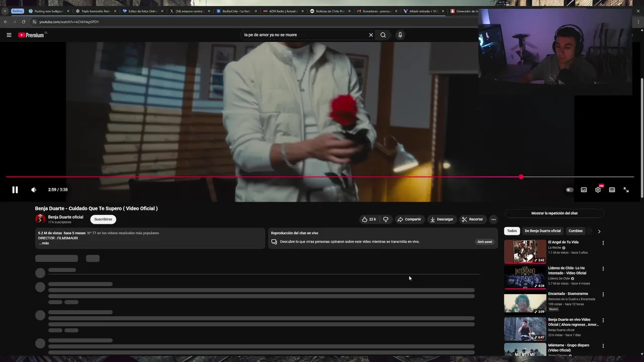Reload the YouTube page
Image resolution: width=644 pixels, height=362 pixels.
point(23,22)
